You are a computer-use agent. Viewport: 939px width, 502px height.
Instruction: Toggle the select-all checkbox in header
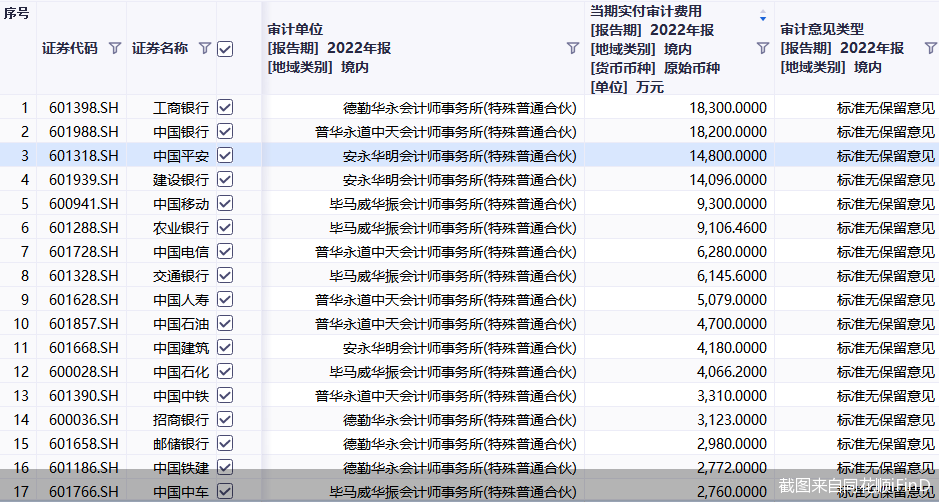(225, 48)
